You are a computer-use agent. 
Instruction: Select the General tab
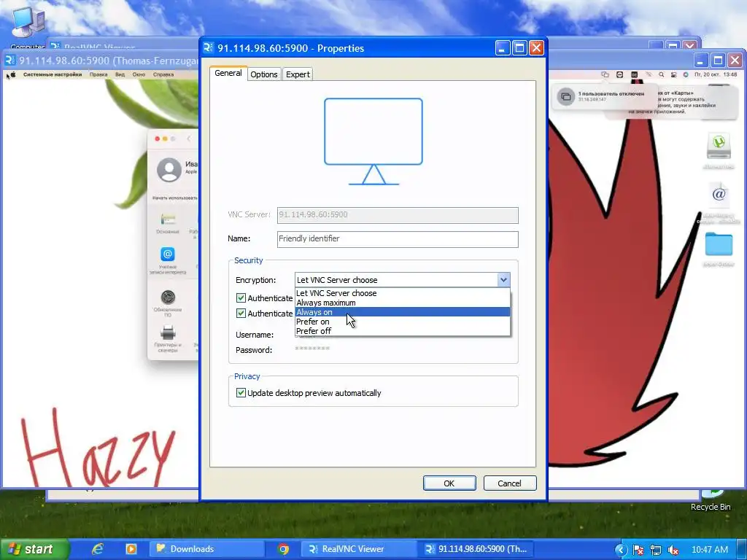[x=228, y=74]
